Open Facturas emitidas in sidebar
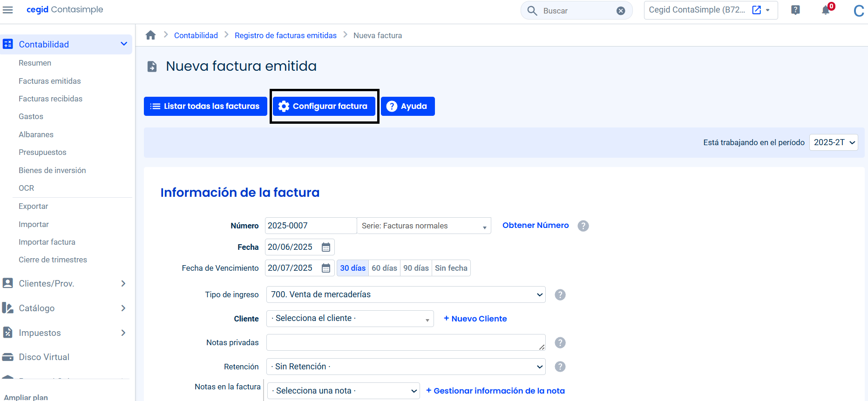868x401 pixels. (50, 81)
